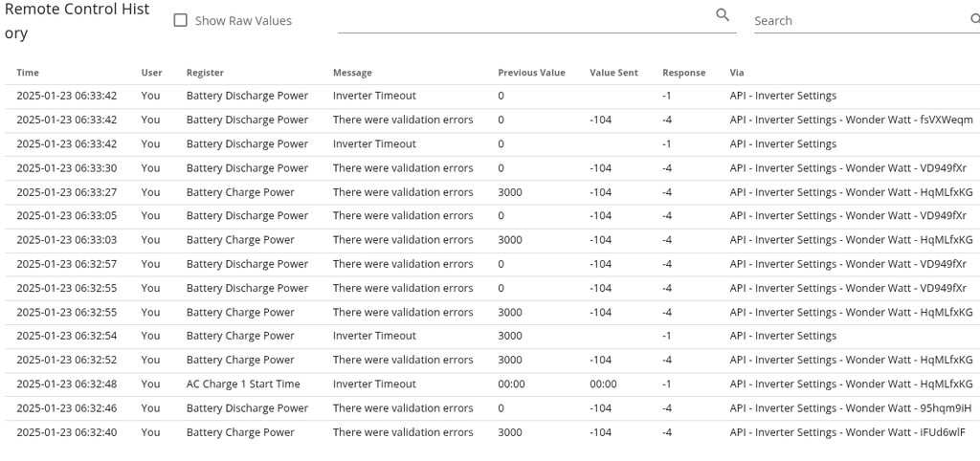Select the AC Charge 1 Start Time row
The width and height of the screenshot is (980, 461).
pyautogui.click(x=243, y=384)
